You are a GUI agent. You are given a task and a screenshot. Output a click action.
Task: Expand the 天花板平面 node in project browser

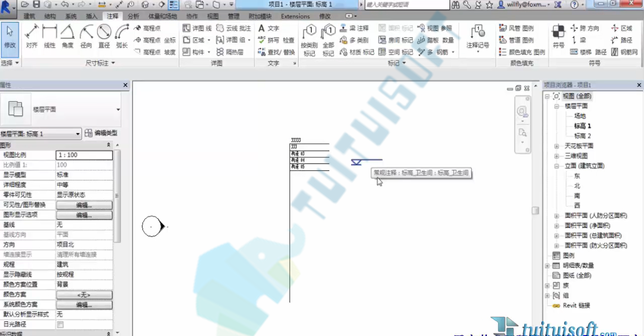coord(556,146)
